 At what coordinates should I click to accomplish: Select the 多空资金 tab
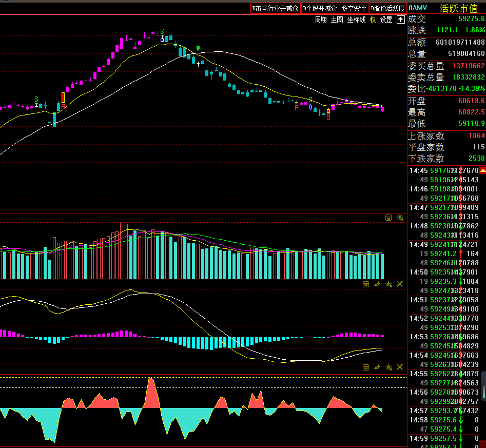coord(354,8)
